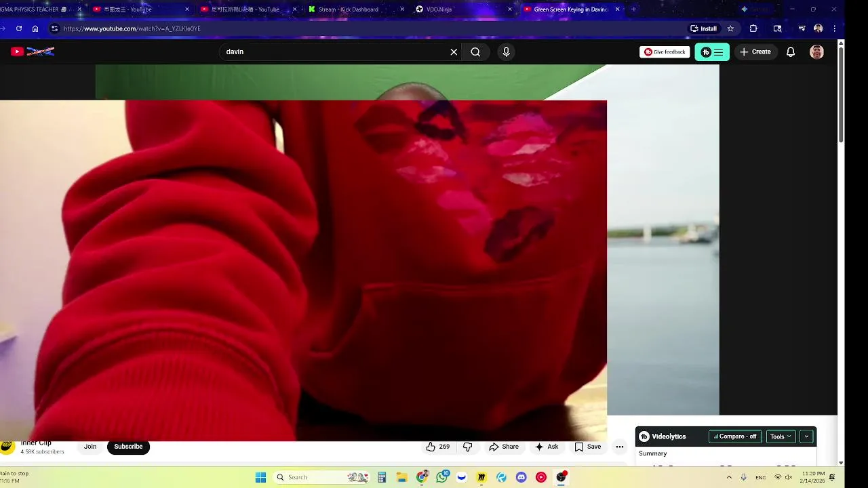The height and width of the screenshot is (488, 868).
Task: Open the browser extensions puzzle icon
Action: coord(753,28)
